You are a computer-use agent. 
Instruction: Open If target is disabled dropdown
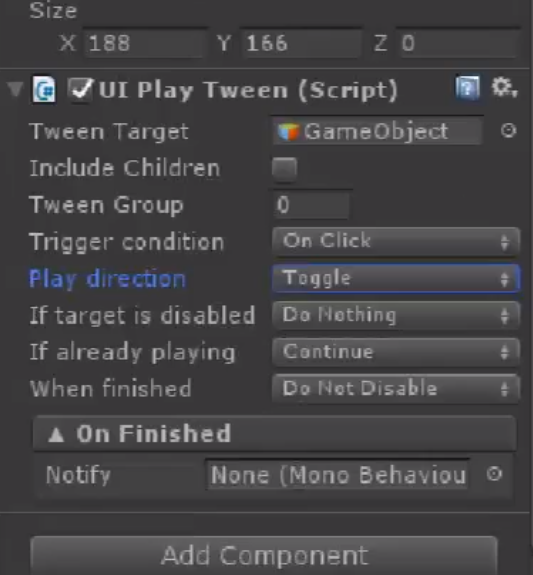(x=396, y=315)
